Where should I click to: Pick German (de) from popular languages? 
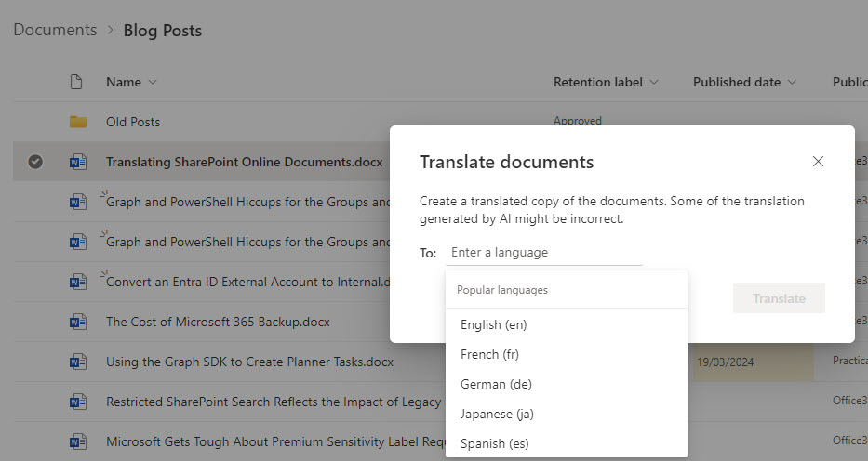pyautogui.click(x=496, y=385)
